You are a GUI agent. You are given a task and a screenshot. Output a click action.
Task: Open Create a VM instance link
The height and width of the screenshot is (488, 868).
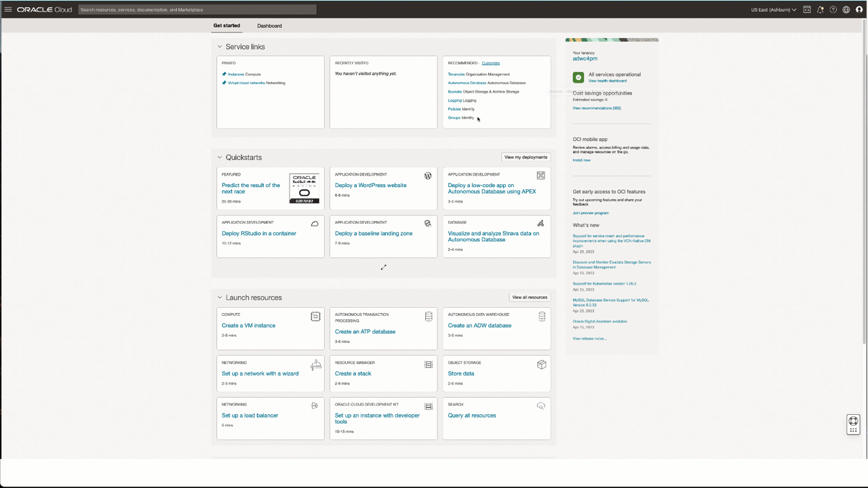tap(249, 325)
